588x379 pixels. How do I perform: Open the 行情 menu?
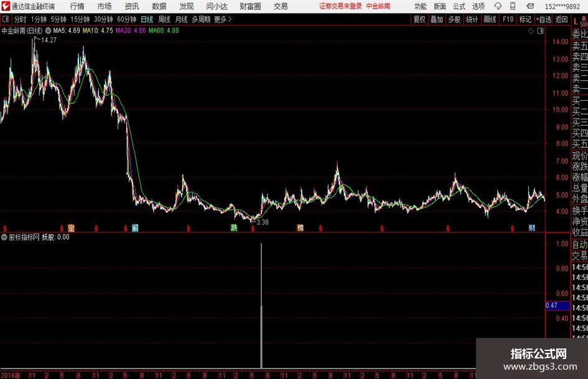click(77, 6)
